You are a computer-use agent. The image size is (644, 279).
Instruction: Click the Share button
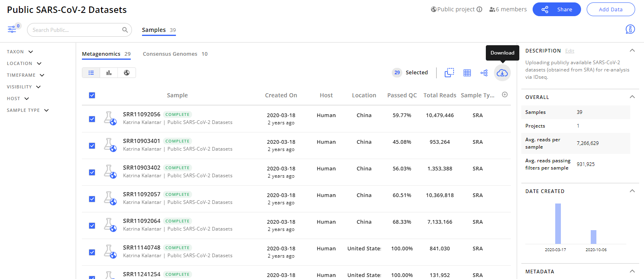point(557,9)
